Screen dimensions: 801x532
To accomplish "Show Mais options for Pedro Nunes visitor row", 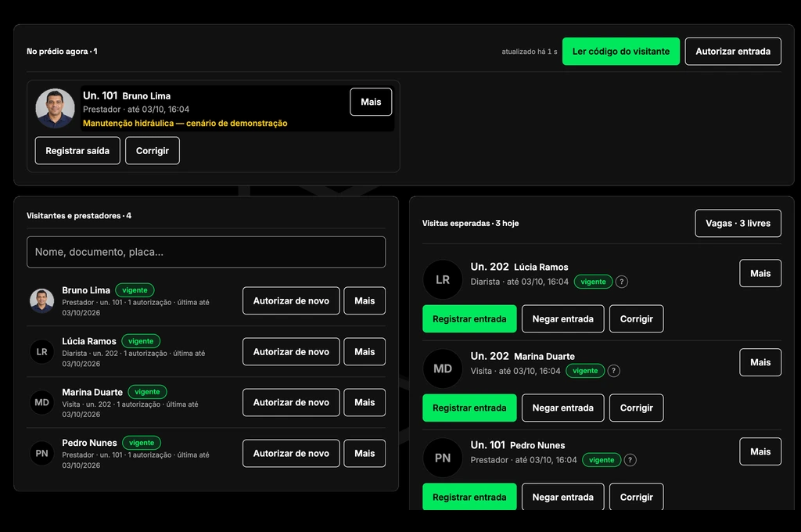I will (x=365, y=453).
